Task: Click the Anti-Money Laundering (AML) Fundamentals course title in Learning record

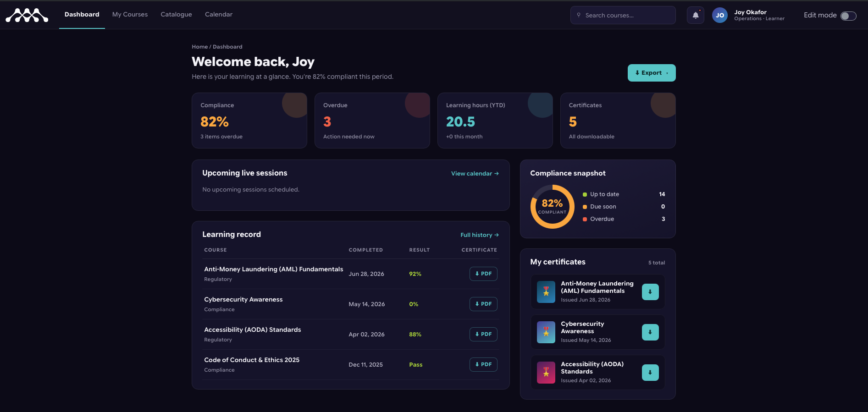Action: point(274,269)
